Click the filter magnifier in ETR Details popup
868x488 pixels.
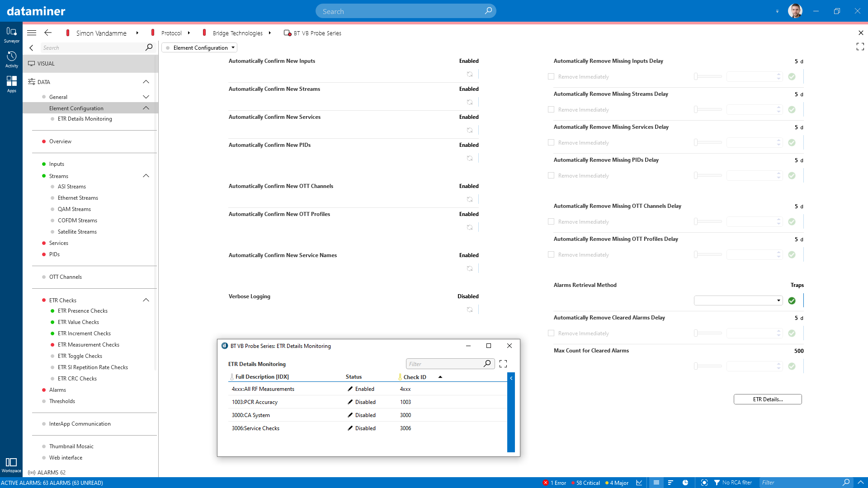pos(487,364)
